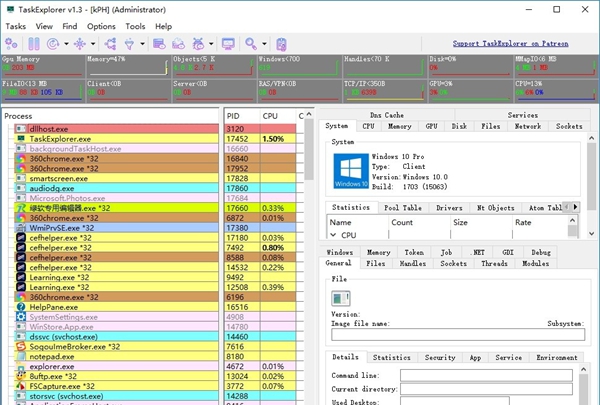600x405 pixels.
Task: Click the 8uftp.exe process icon
Action: 21,376
